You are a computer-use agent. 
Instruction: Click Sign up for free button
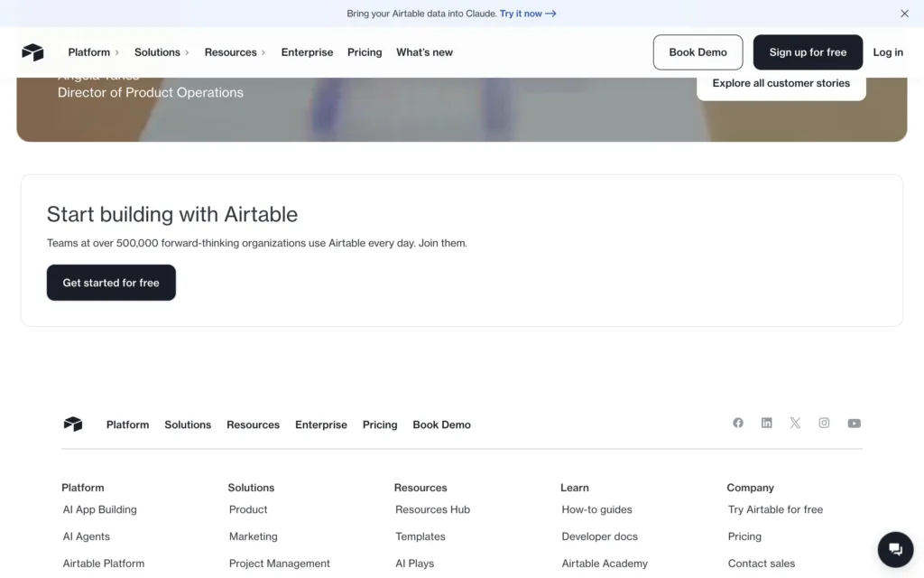coord(808,52)
